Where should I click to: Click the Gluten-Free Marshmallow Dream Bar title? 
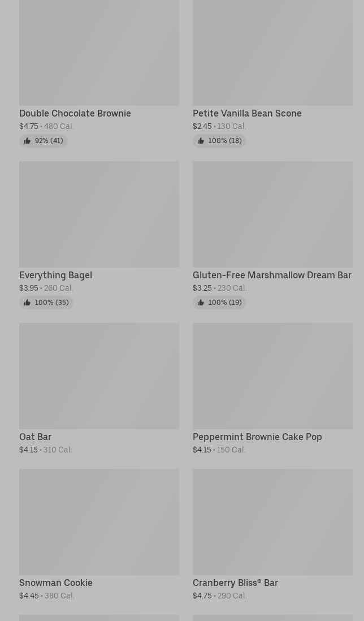tap(272, 275)
